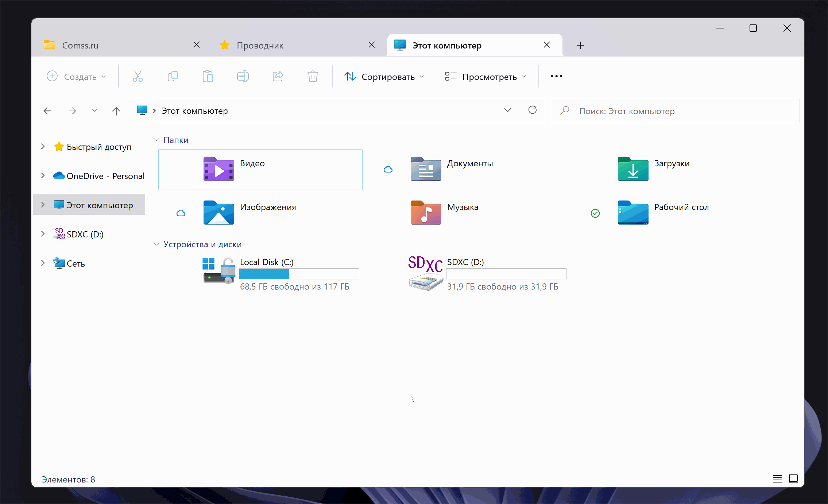Switch to details list view in status bar
828x504 pixels.
[x=777, y=479]
